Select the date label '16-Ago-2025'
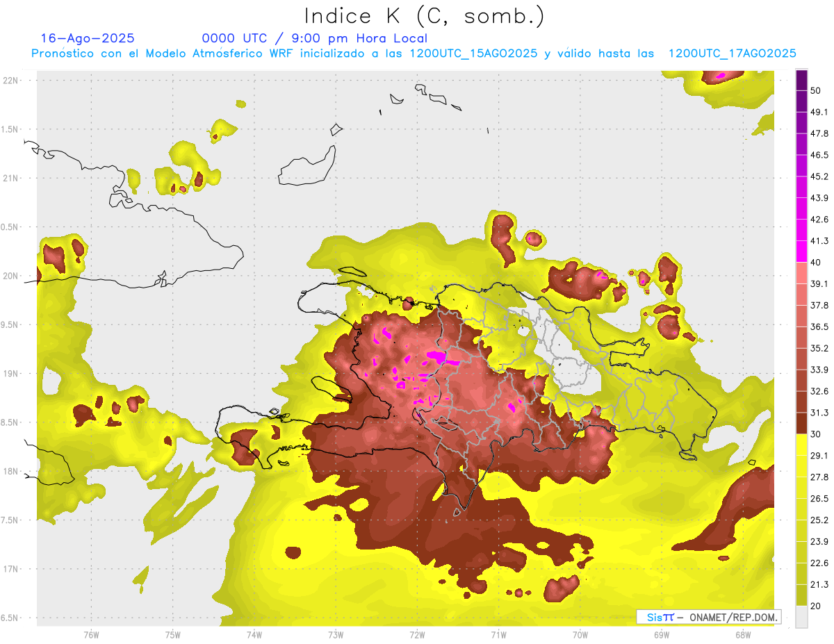 (x=88, y=38)
